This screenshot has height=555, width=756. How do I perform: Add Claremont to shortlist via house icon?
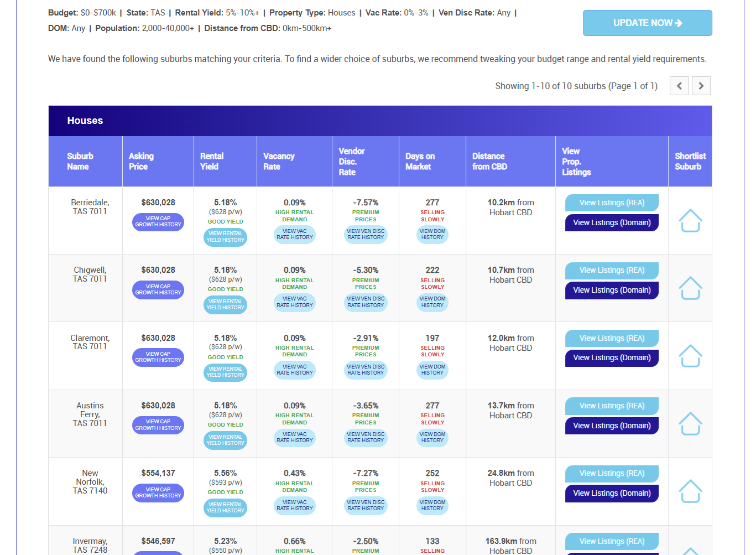click(690, 356)
